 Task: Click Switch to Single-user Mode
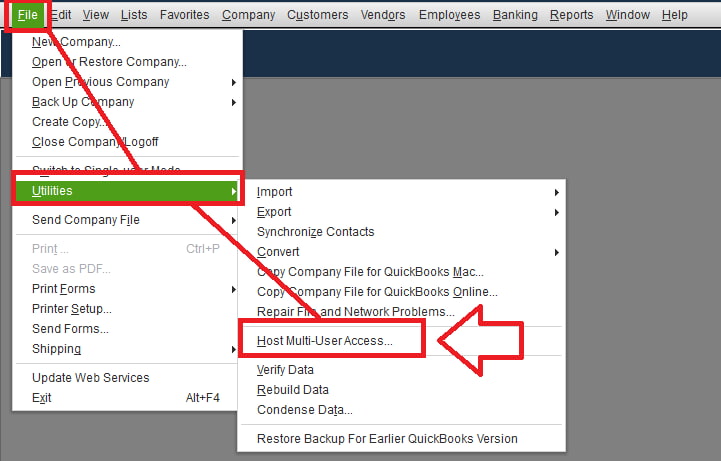[x=127, y=169]
